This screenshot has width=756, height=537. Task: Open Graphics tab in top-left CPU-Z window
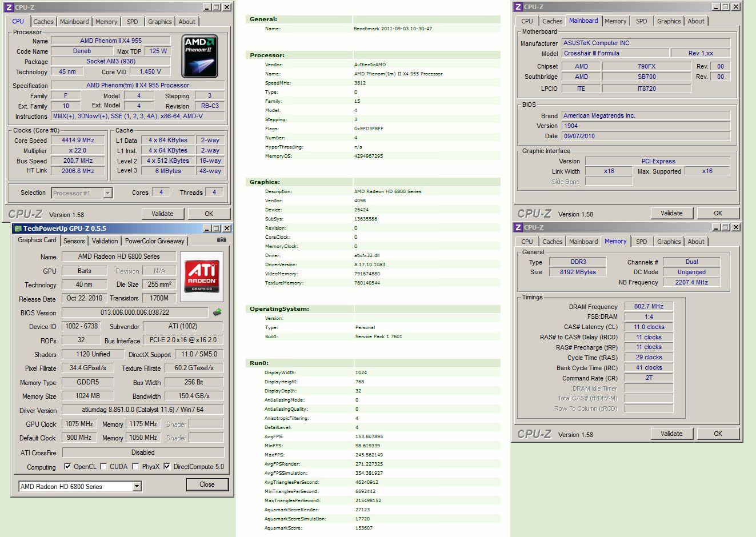point(160,22)
